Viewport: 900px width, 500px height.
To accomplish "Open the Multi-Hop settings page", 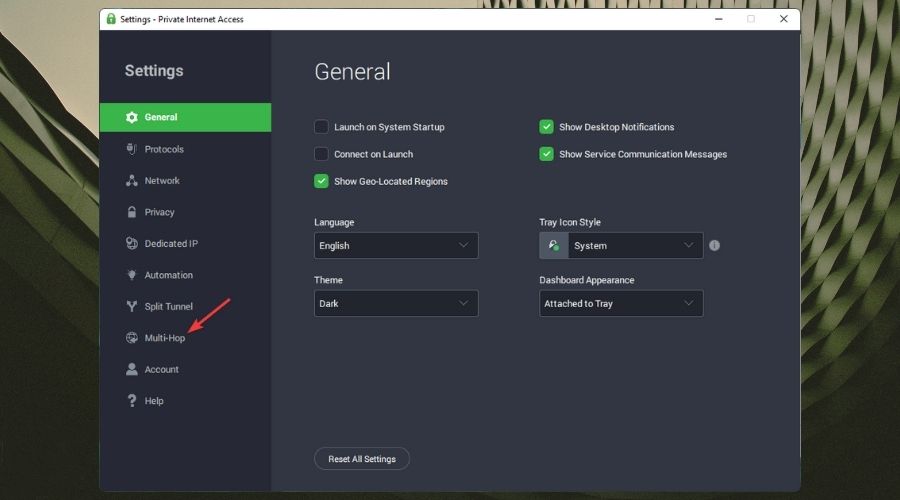I will (x=164, y=338).
